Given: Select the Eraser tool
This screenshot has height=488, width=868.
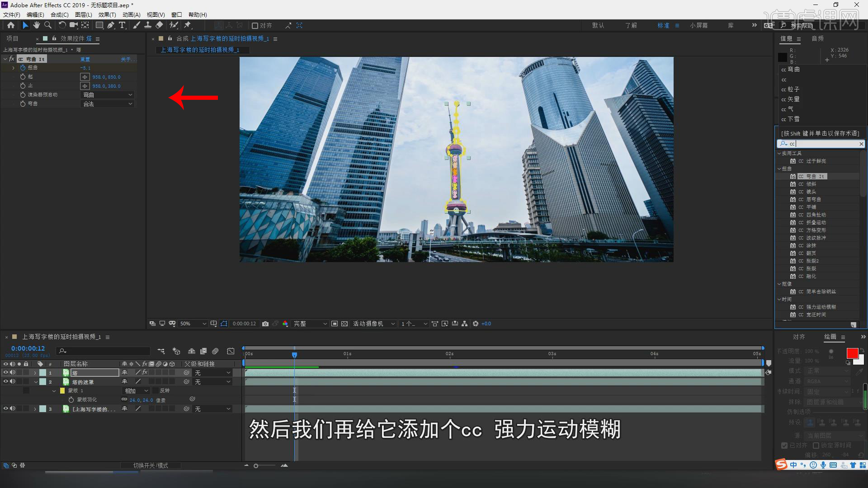Looking at the screenshot, I should point(159,25).
